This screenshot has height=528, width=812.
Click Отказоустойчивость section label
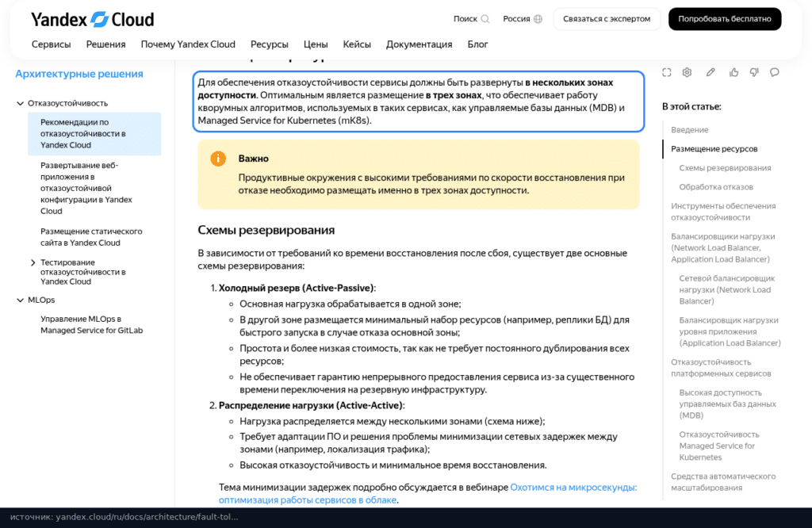(x=68, y=104)
